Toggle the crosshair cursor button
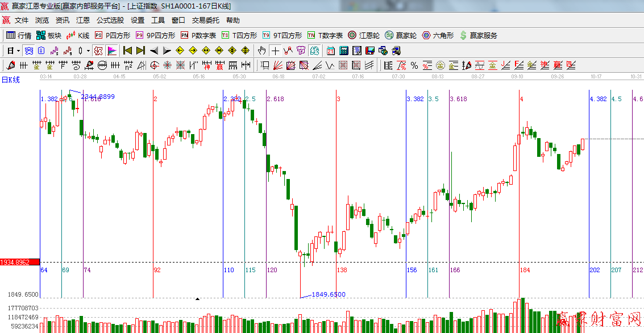Viewport: 644px width, 333px height. point(275,51)
